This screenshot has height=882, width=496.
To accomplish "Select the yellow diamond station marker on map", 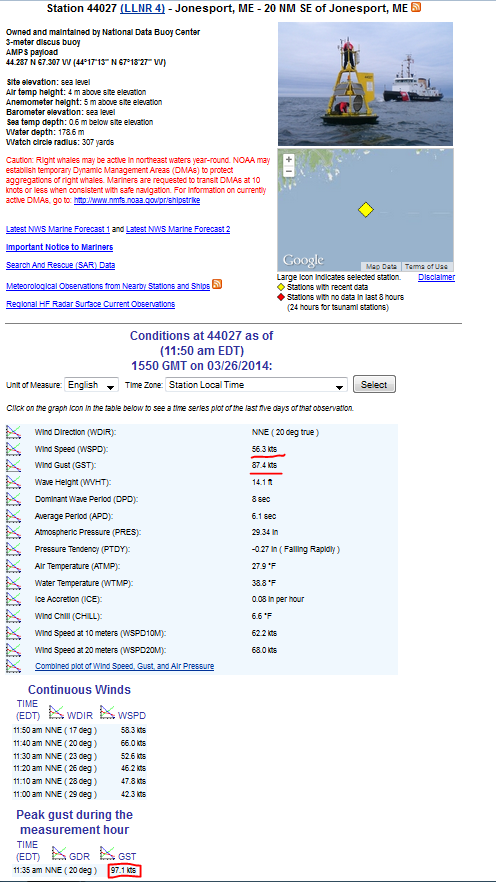I will (x=366, y=210).
